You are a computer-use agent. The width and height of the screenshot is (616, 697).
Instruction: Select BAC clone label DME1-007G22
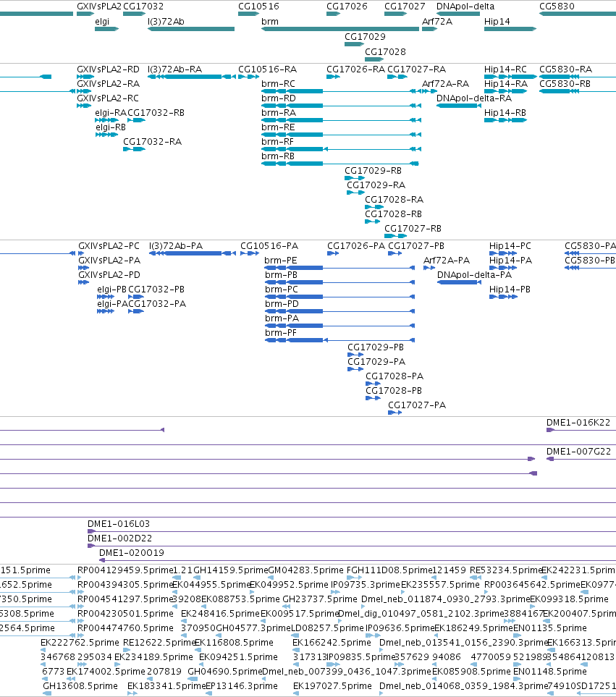(578, 451)
